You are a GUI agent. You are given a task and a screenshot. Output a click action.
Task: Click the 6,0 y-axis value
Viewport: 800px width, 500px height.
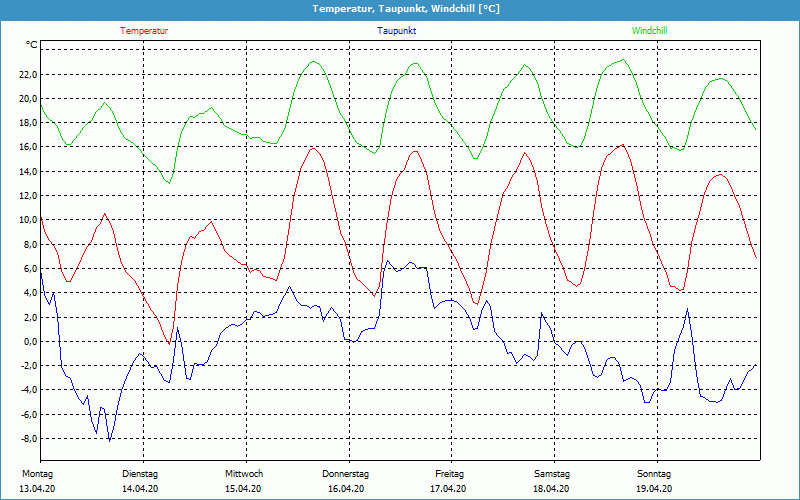30,268
